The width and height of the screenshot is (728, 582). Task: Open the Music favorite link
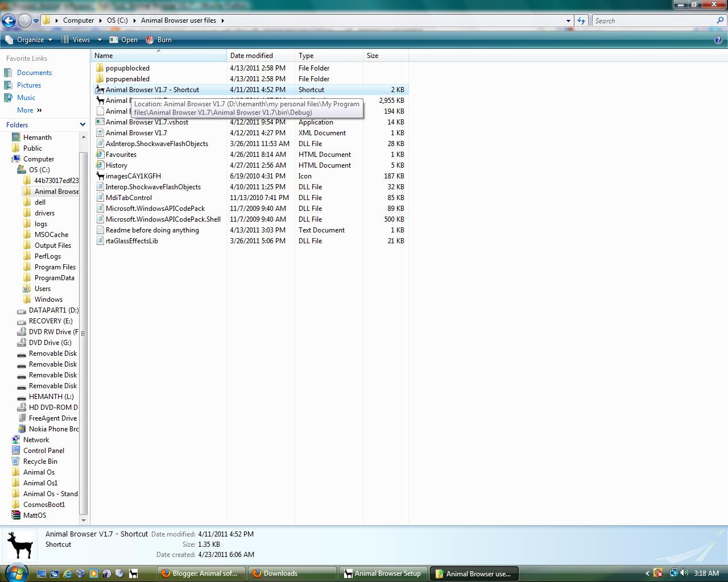point(27,97)
